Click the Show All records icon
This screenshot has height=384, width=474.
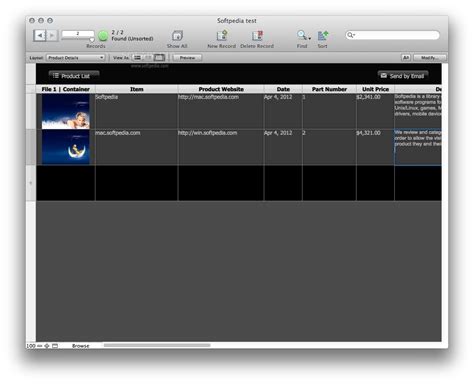[x=177, y=35]
